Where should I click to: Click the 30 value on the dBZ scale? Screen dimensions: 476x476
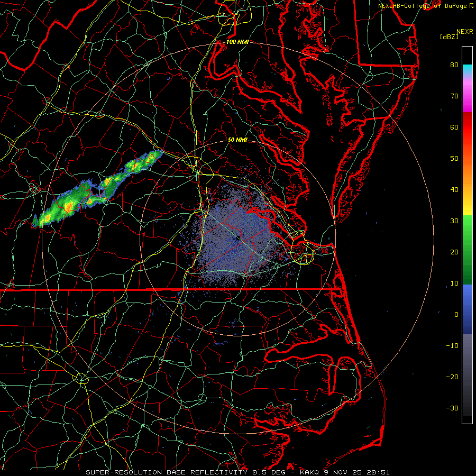pyautogui.click(x=454, y=221)
